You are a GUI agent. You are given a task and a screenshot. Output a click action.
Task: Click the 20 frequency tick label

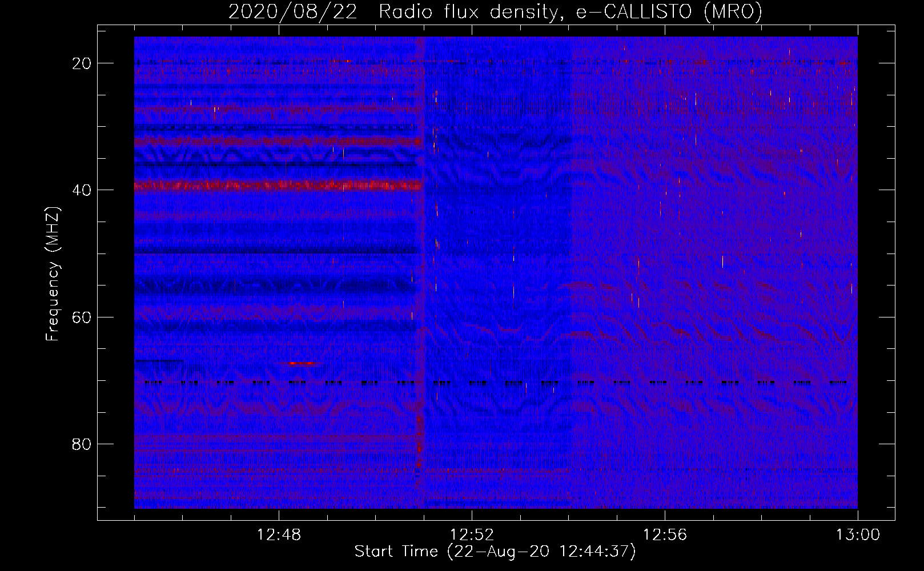[x=82, y=63]
